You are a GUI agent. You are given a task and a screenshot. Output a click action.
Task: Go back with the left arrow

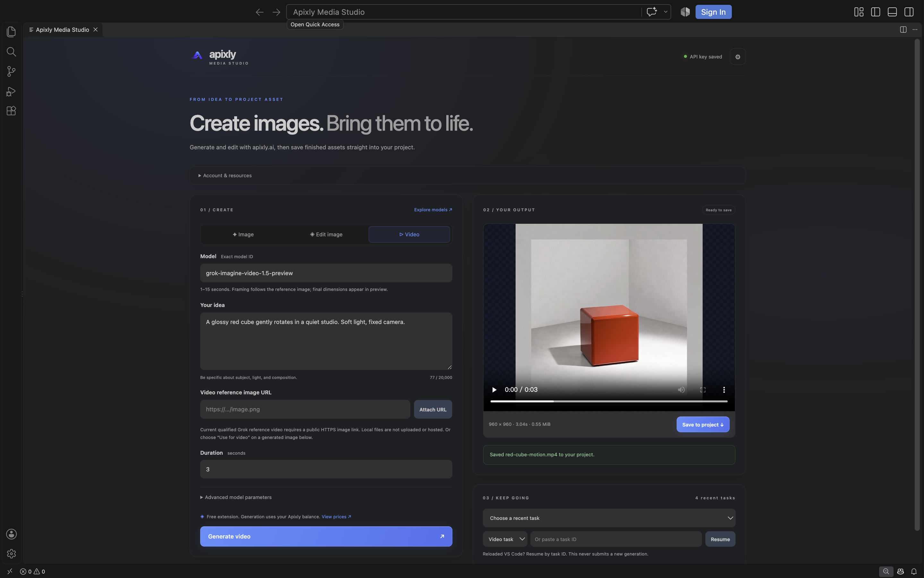click(x=260, y=12)
